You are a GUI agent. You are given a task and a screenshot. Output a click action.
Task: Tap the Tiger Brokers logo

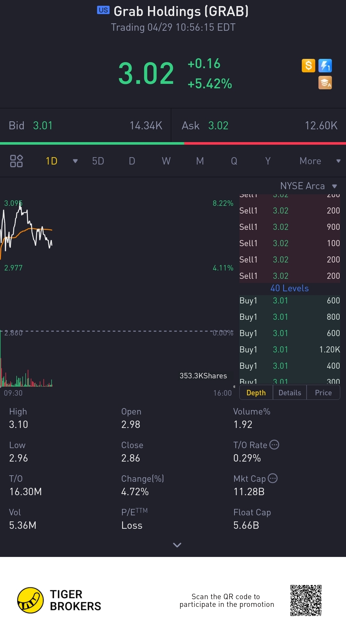pos(30,600)
